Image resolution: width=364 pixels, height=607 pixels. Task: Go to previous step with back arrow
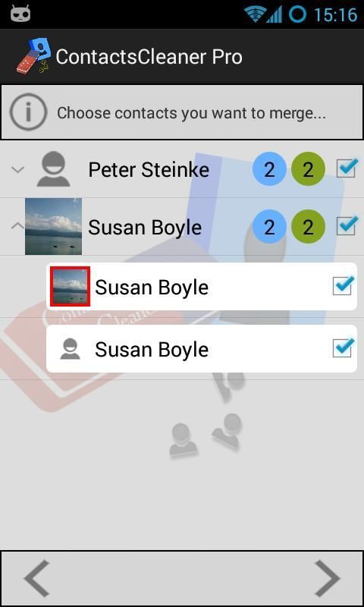(37, 578)
